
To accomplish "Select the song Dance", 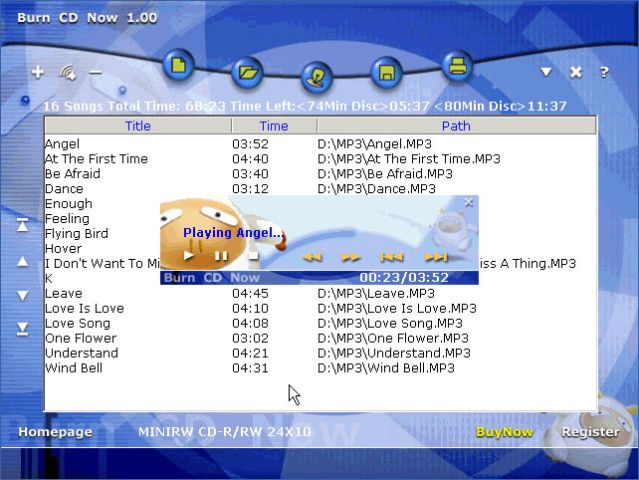I will tap(64, 189).
